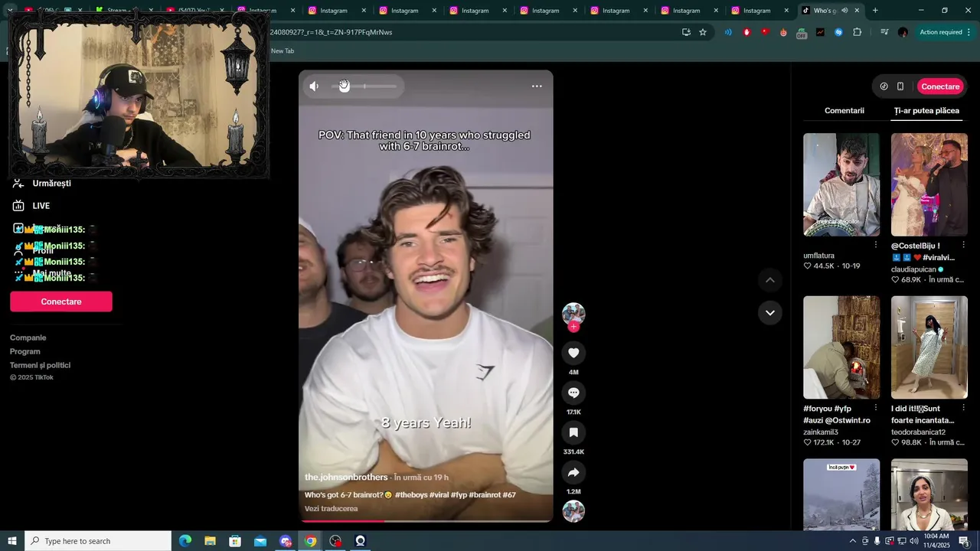Viewport: 980px width, 551px height.
Task: Follow creator via red plus badge
Action: point(573,327)
